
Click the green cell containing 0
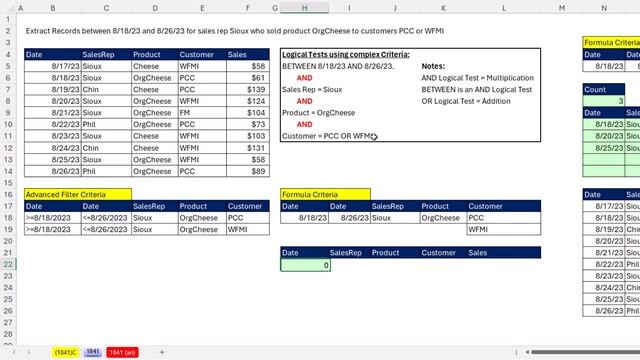coord(305,265)
